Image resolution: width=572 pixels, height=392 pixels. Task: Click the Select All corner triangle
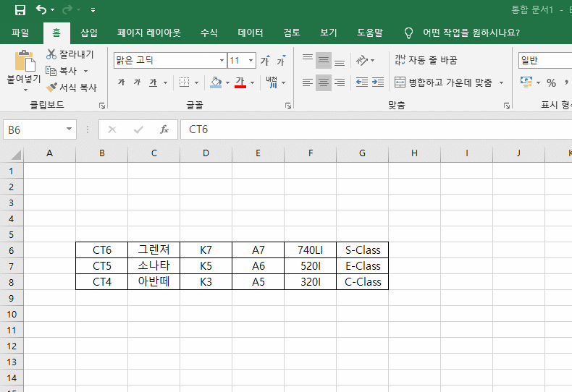click(15, 155)
